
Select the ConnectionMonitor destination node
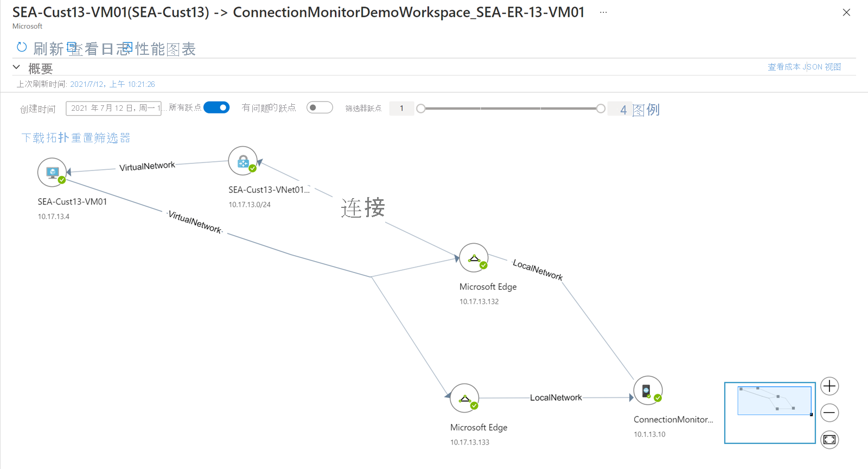pos(648,390)
